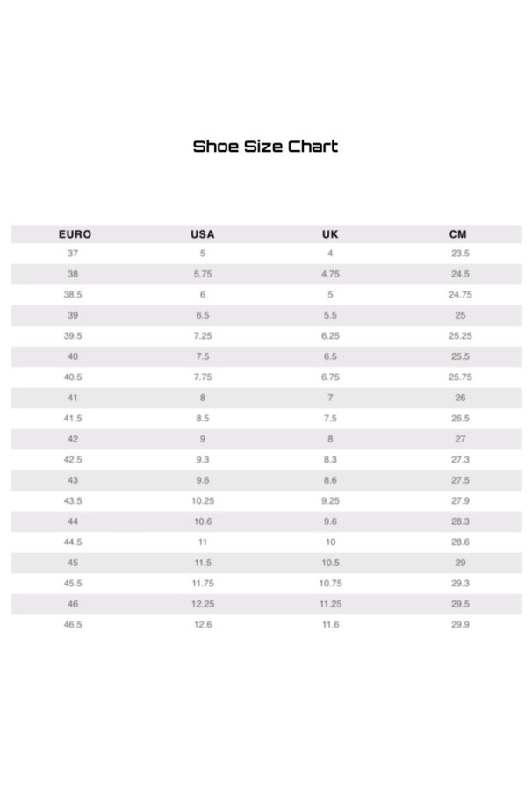Click the USA size 5.75 cell
This screenshot has height=790, width=532.
203,274
